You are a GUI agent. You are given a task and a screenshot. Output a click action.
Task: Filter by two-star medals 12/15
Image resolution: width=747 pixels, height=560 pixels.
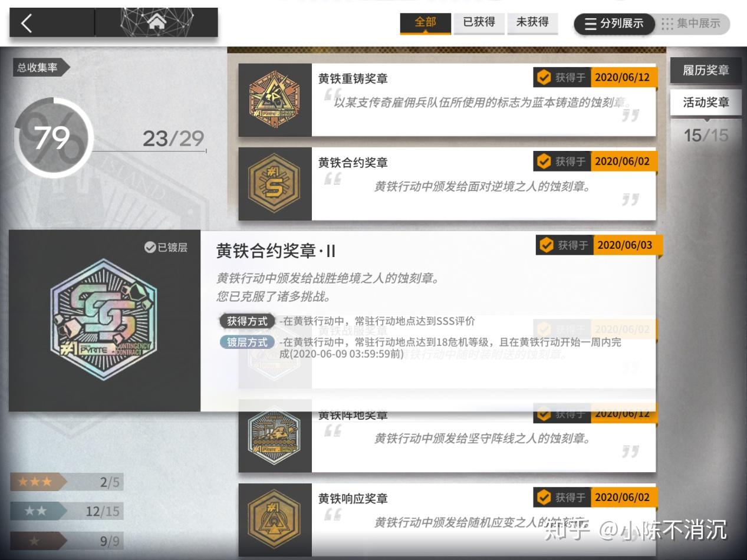click(x=66, y=511)
